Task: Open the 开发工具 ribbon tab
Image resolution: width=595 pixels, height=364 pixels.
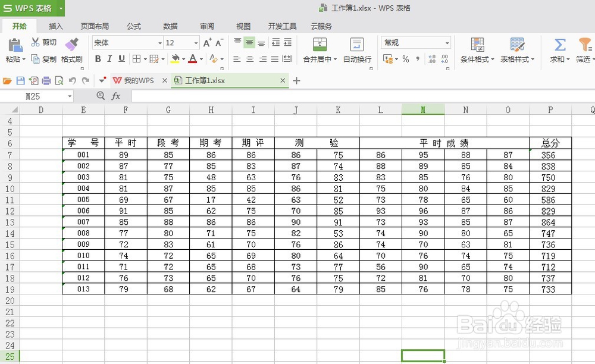Action: point(282,26)
